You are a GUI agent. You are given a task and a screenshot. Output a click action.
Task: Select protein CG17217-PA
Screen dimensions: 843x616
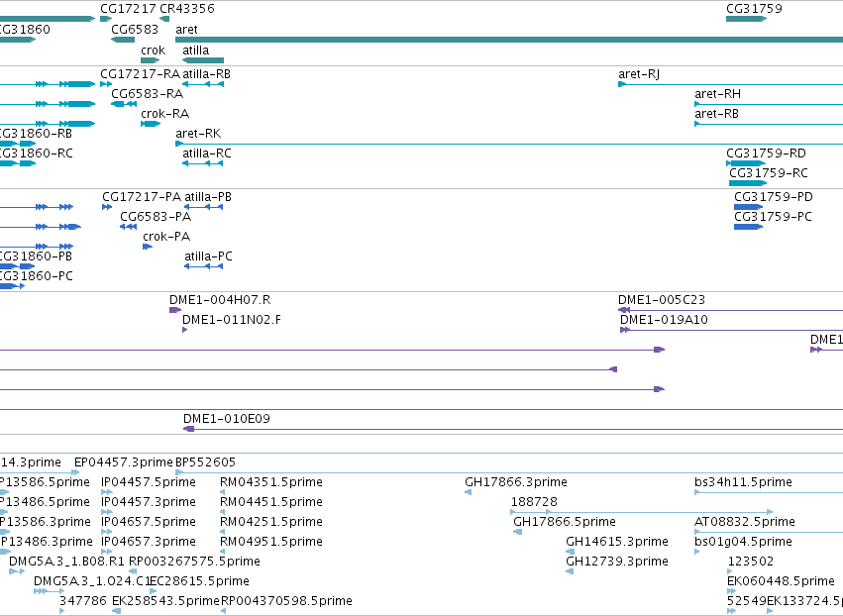tap(142, 197)
